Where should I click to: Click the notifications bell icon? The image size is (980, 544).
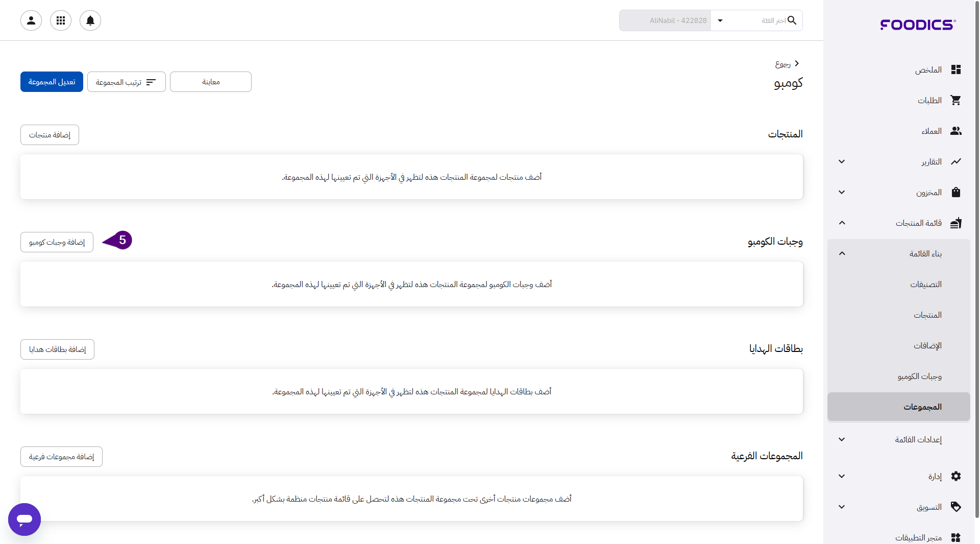[x=90, y=20]
